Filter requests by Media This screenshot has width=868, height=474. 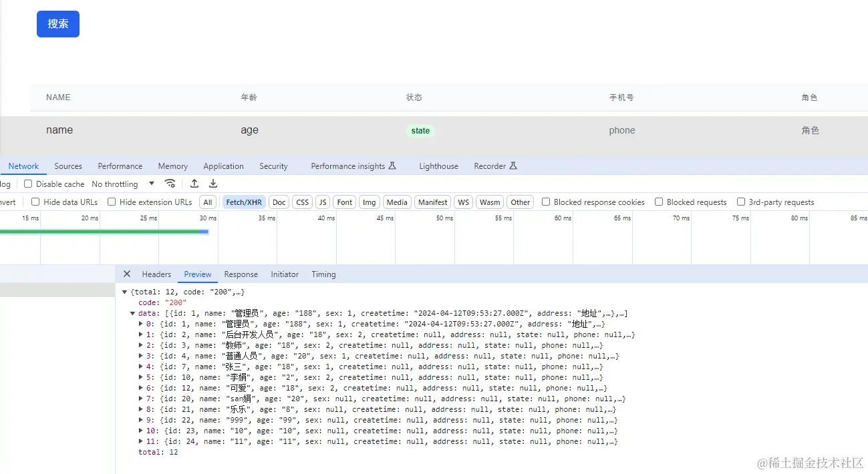pyautogui.click(x=397, y=202)
